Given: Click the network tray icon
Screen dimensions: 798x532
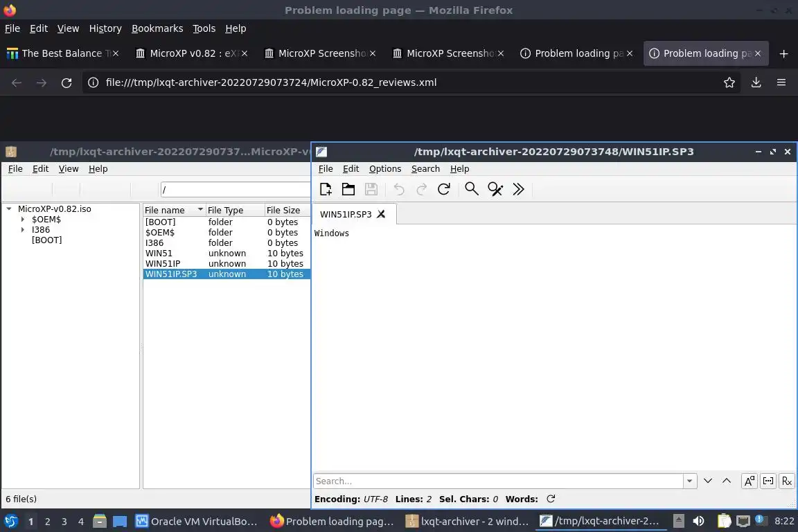Looking at the screenshot, I should coord(743,521).
